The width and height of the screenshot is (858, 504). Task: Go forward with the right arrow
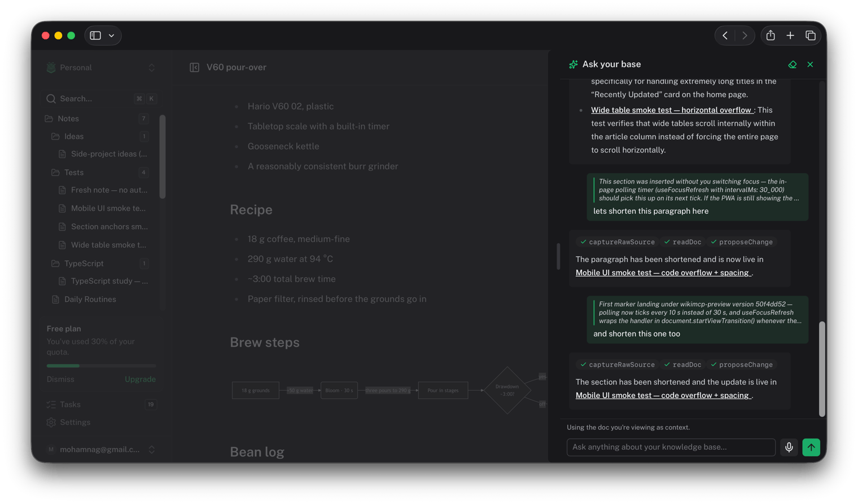(x=745, y=36)
